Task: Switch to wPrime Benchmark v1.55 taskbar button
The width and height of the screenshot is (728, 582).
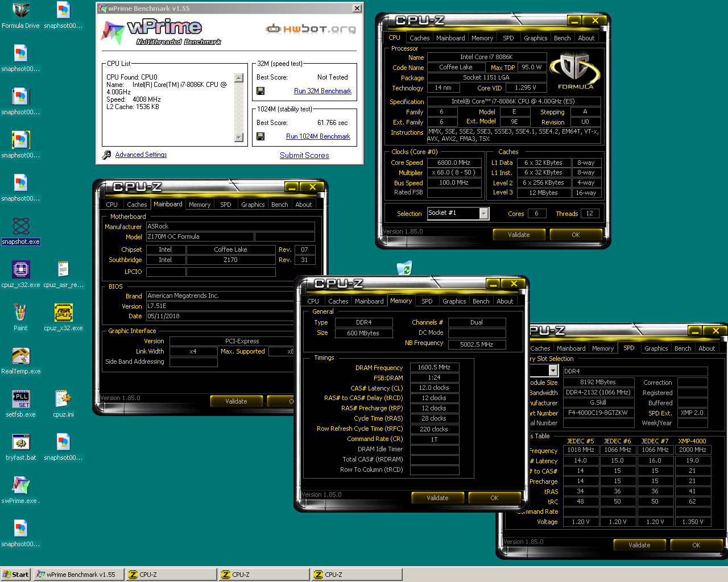Action: (78, 575)
